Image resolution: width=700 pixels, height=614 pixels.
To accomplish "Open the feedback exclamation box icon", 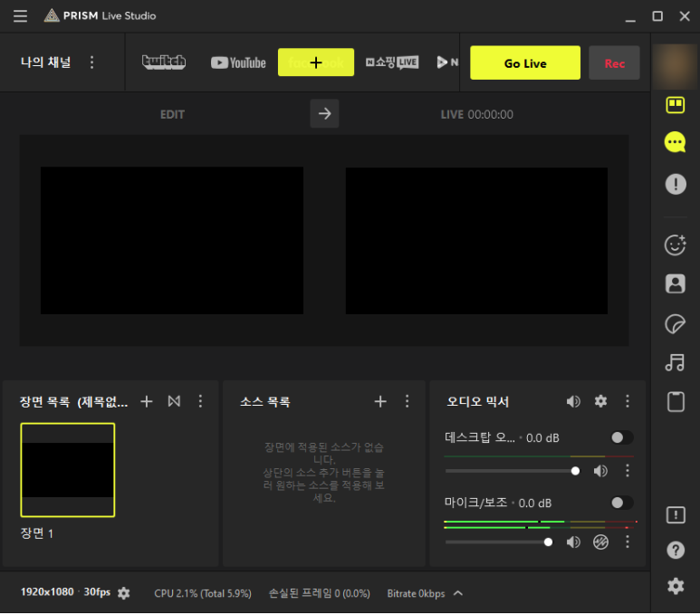I will coord(676,515).
